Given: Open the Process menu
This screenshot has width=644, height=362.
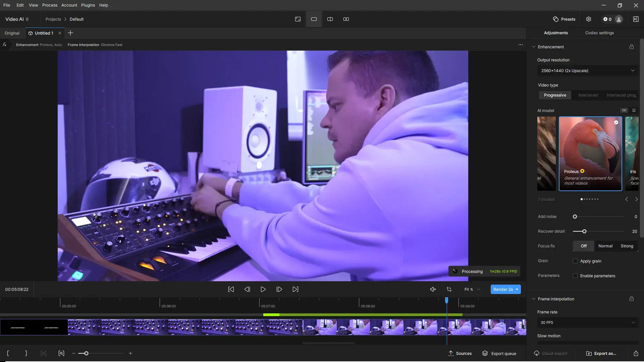Looking at the screenshot, I should [x=50, y=5].
